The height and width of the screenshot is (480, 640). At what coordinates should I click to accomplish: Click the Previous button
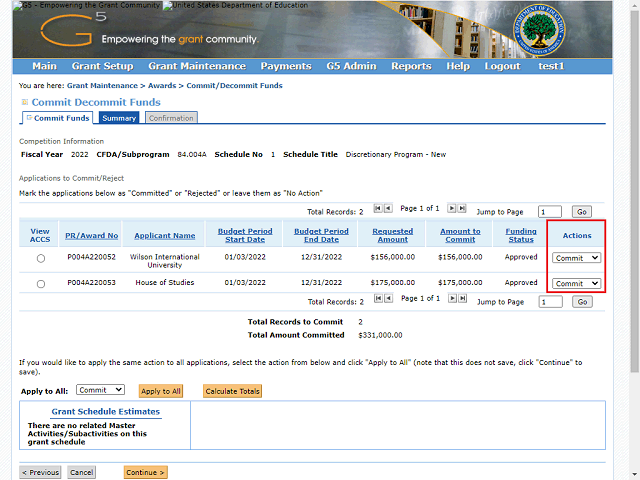coord(40,472)
